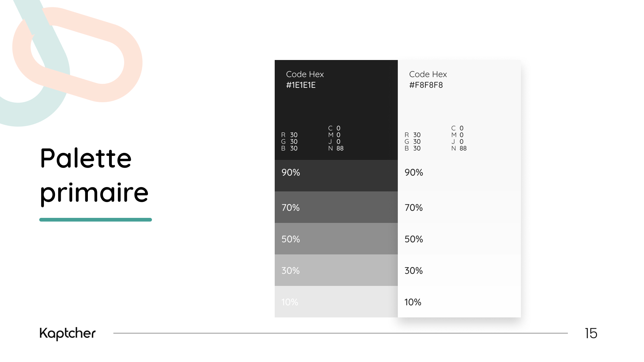
Task: Pick the light column 50% swatch
Action: point(459,239)
